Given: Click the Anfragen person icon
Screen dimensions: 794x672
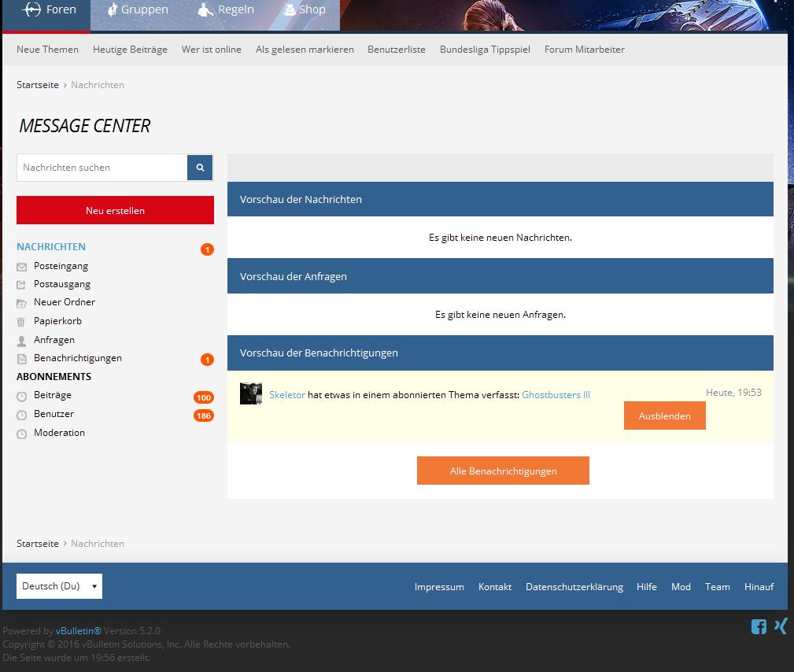Looking at the screenshot, I should tap(21, 341).
